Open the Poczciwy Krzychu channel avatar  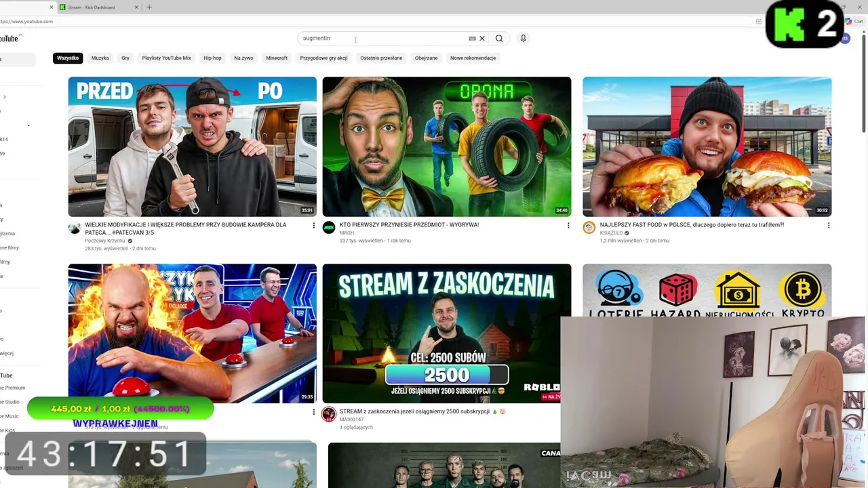pyautogui.click(x=75, y=228)
